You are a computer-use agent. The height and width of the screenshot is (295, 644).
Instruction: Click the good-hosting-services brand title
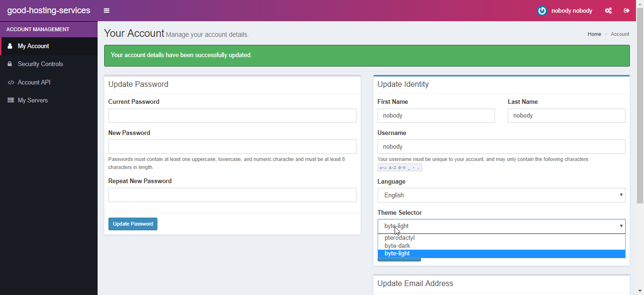pyautogui.click(x=49, y=10)
